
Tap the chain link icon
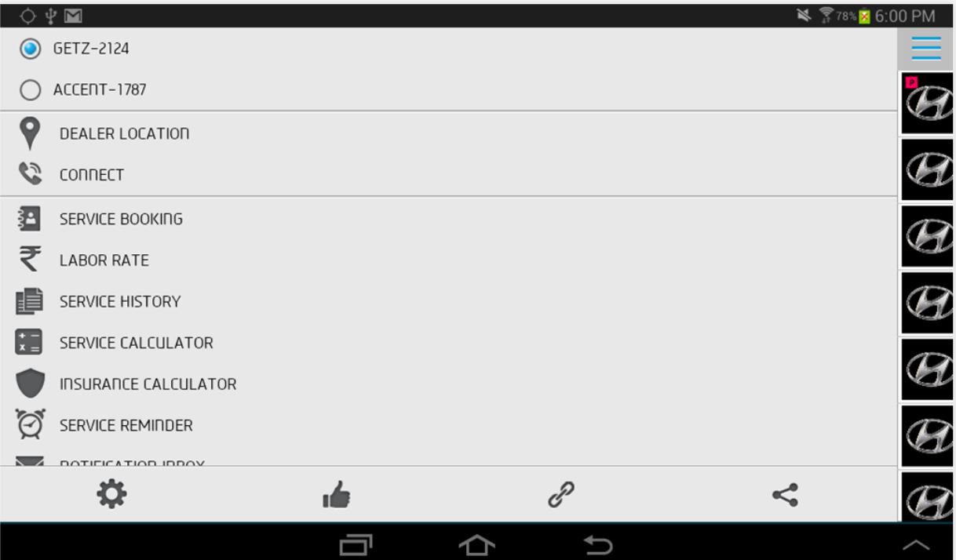561,495
